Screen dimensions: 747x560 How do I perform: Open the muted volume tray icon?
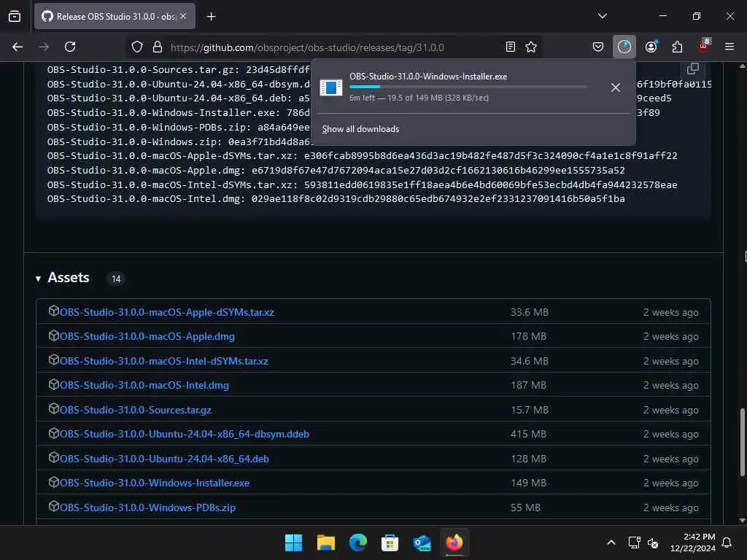point(653,542)
